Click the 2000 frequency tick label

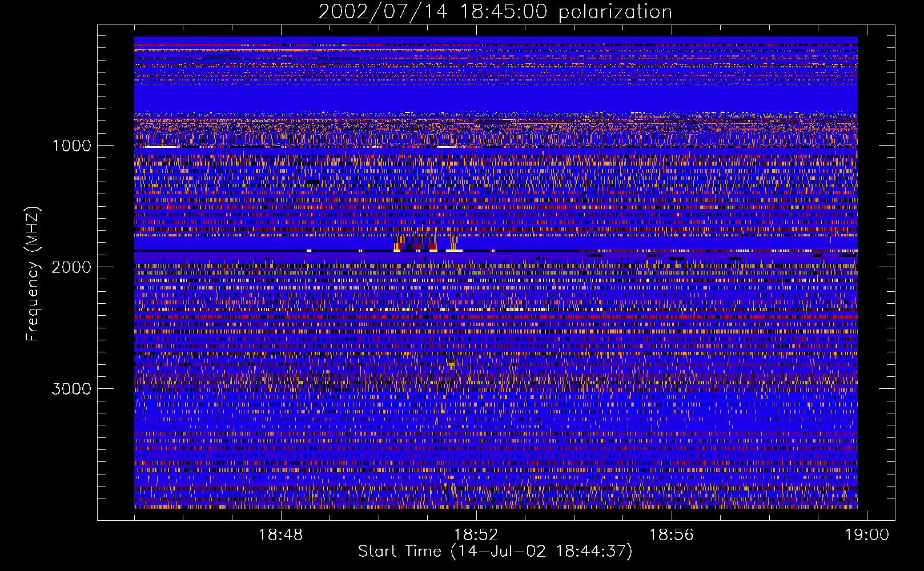[x=71, y=267]
